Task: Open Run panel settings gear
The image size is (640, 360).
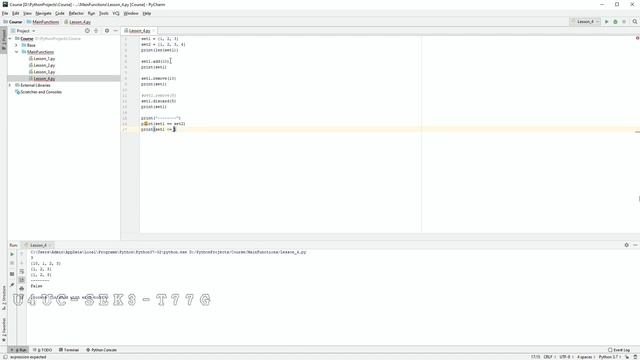Action: tap(627, 245)
